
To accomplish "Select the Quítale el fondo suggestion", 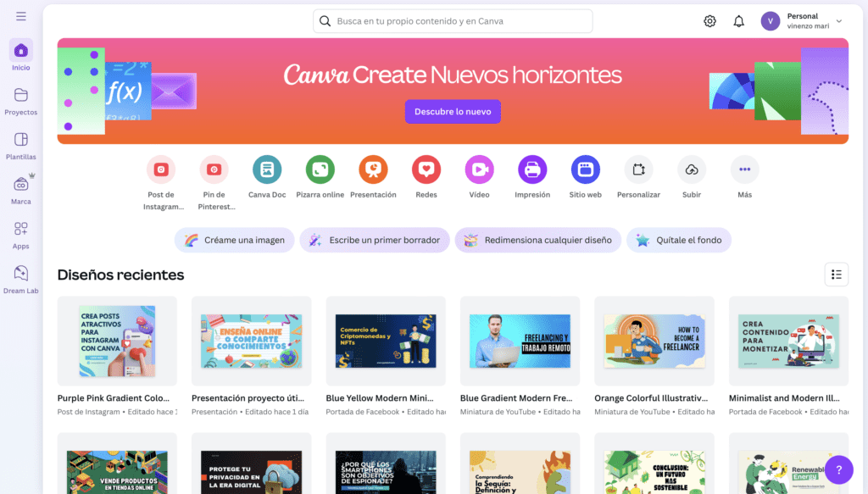I will 679,240.
